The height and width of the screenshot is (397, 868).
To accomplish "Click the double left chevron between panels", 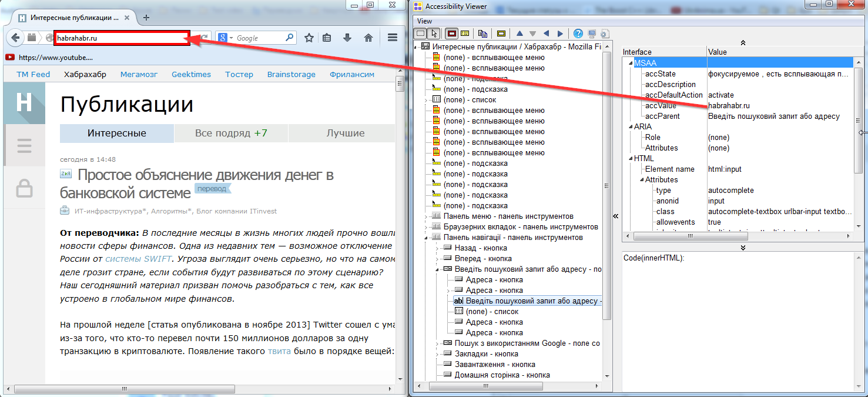I will point(616,216).
